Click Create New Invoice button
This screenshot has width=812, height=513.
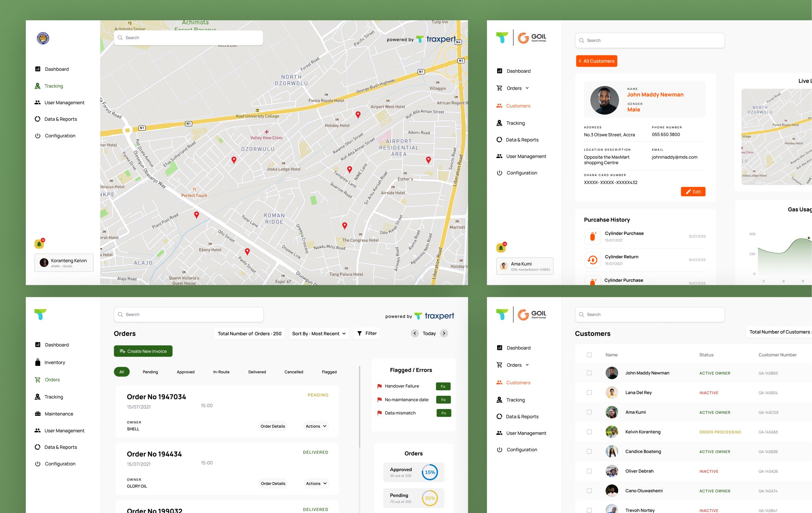(143, 351)
